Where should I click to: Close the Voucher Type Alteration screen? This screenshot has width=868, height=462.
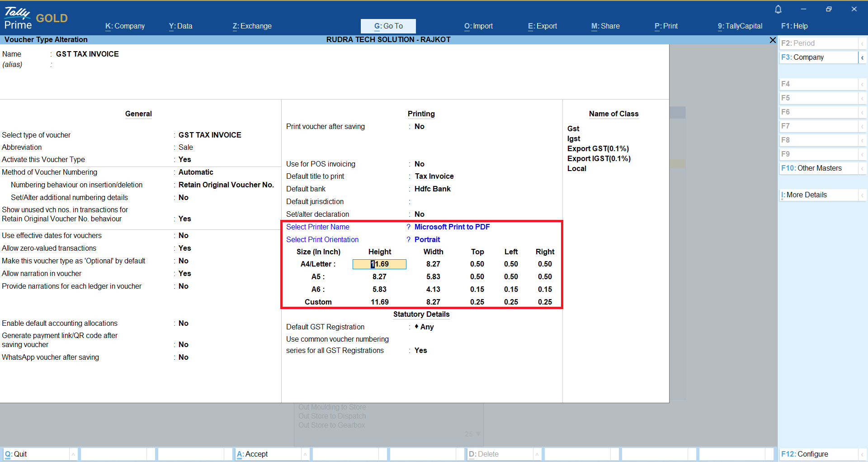(773, 40)
